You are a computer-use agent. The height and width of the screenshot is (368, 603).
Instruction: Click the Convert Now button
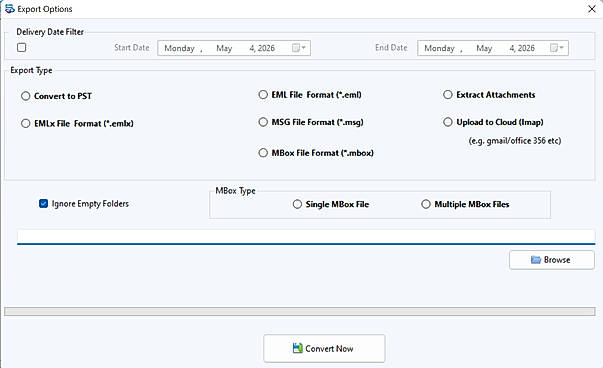(324, 348)
